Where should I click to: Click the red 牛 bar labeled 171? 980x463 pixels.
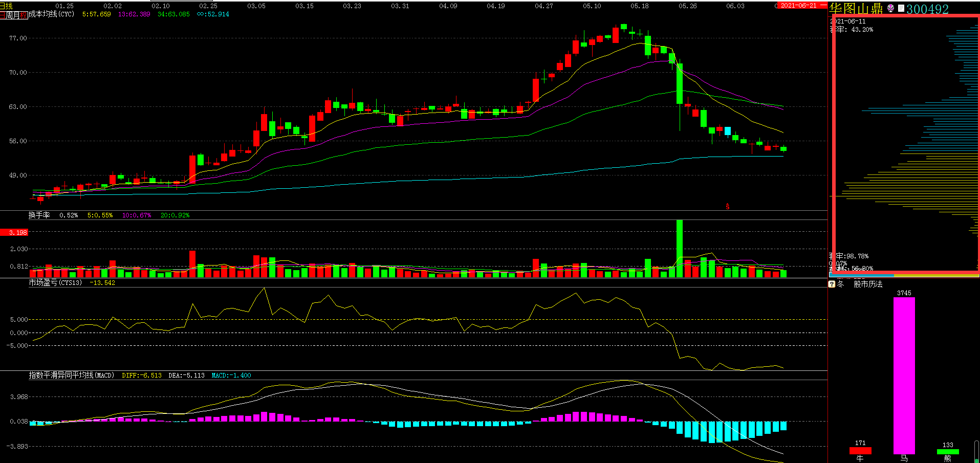[860, 451]
